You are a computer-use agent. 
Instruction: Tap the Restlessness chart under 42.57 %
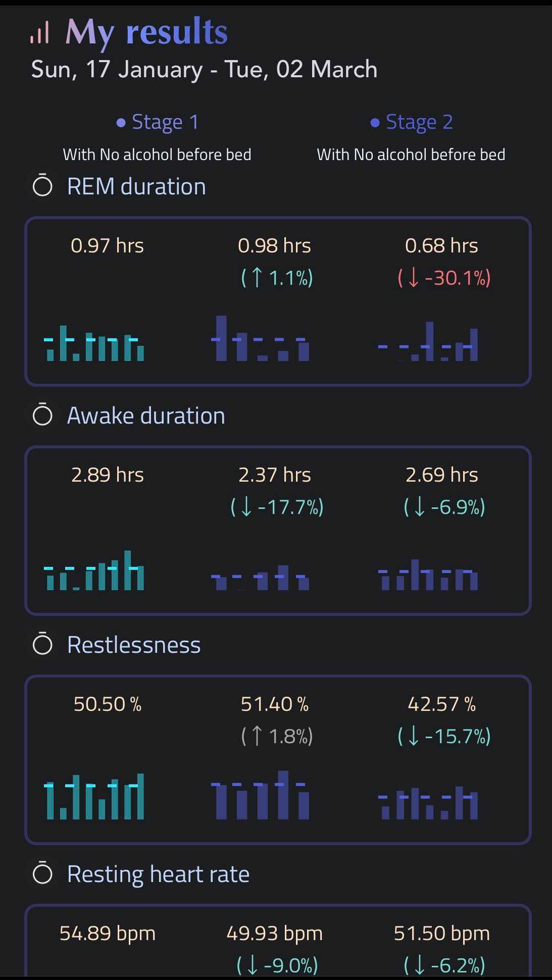pyautogui.click(x=428, y=803)
